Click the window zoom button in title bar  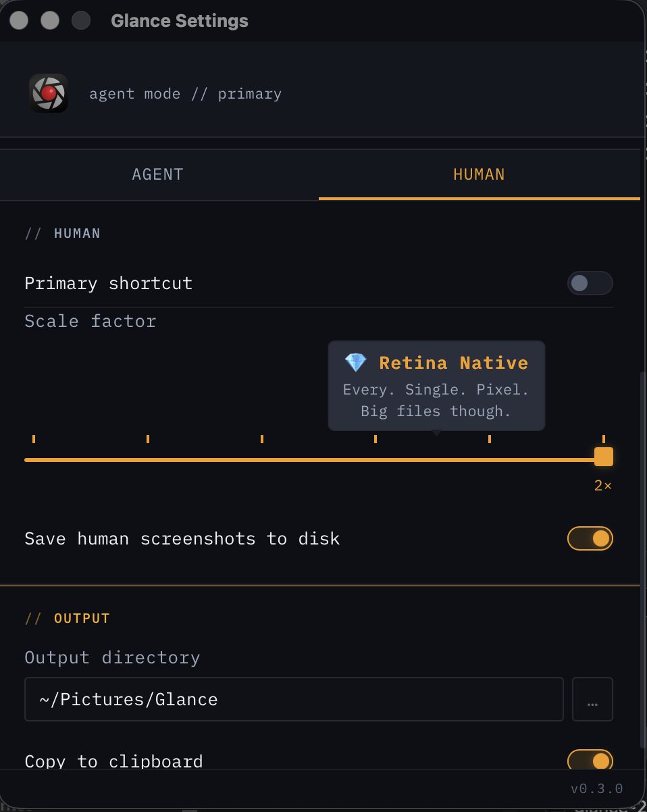[81, 21]
